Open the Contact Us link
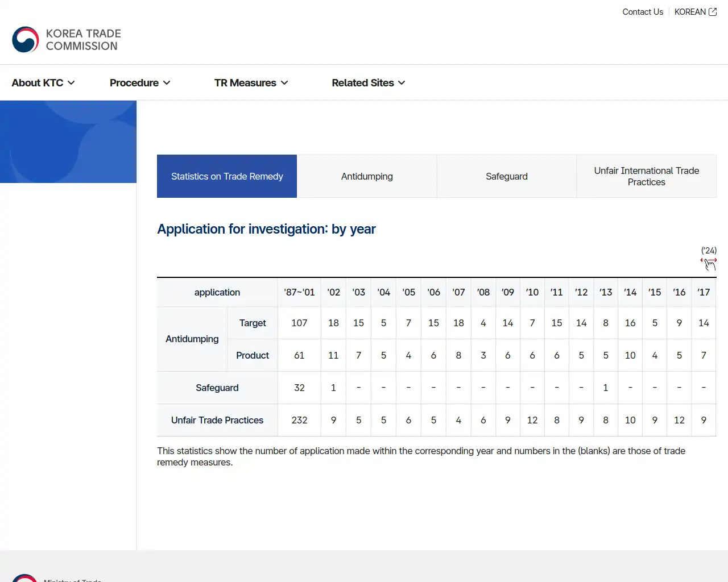 643,12
